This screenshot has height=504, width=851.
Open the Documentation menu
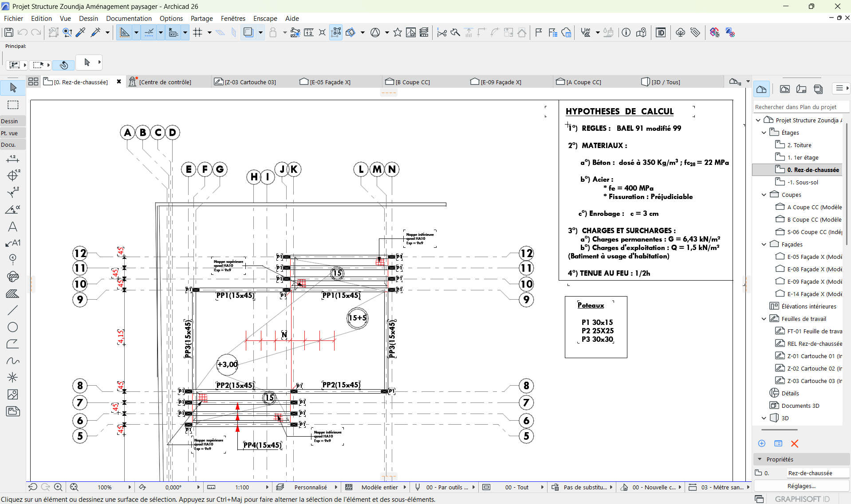pyautogui.click(x=129, y=18)
